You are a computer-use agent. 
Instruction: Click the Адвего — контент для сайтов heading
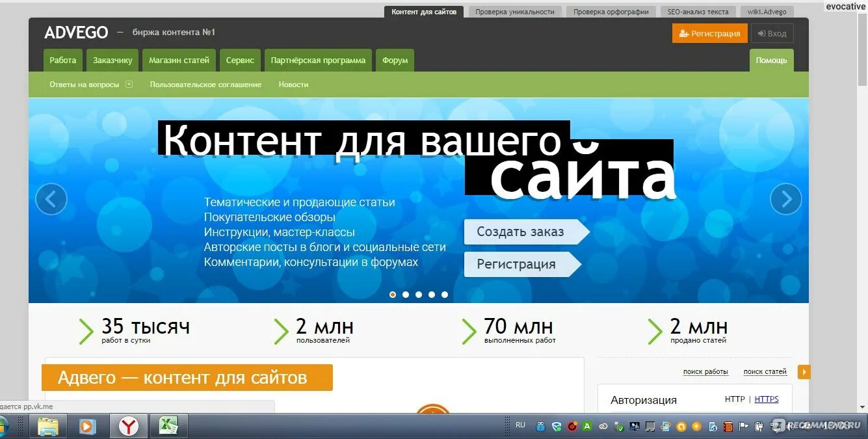pos(187,377)
